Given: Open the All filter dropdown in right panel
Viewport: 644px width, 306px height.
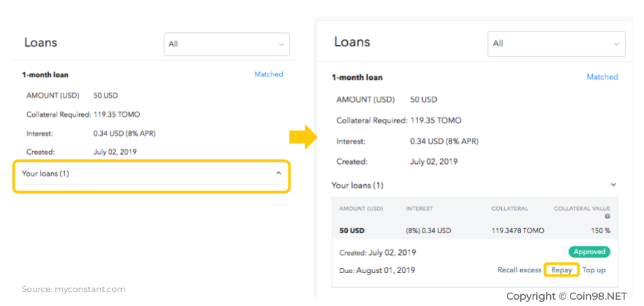Looking at the screenshot, I should click(556, 43).
